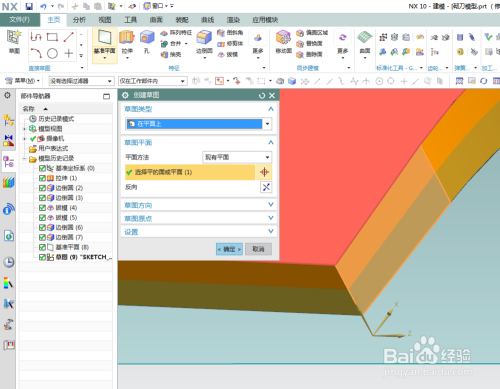The height and width of the screenshot is (389, 500).
Task: Select the Circle sketch tool
Action: tap(52, 53)
